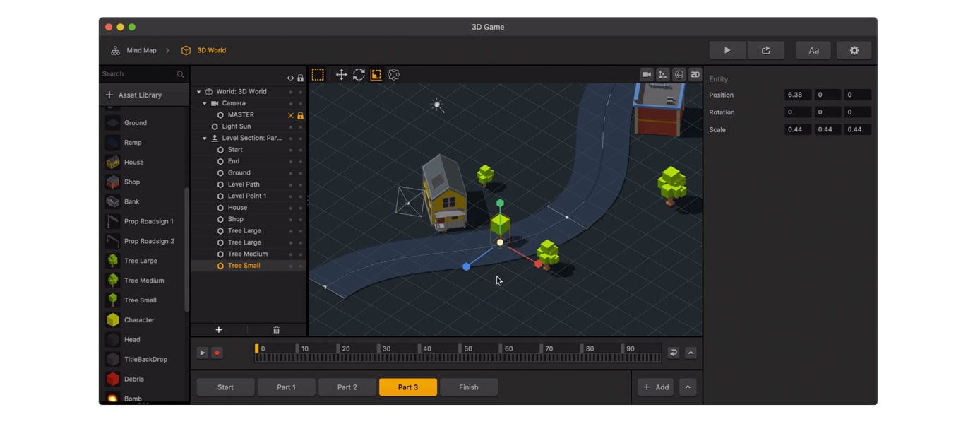Open the Finish timeline section

(x=469, y=387)
